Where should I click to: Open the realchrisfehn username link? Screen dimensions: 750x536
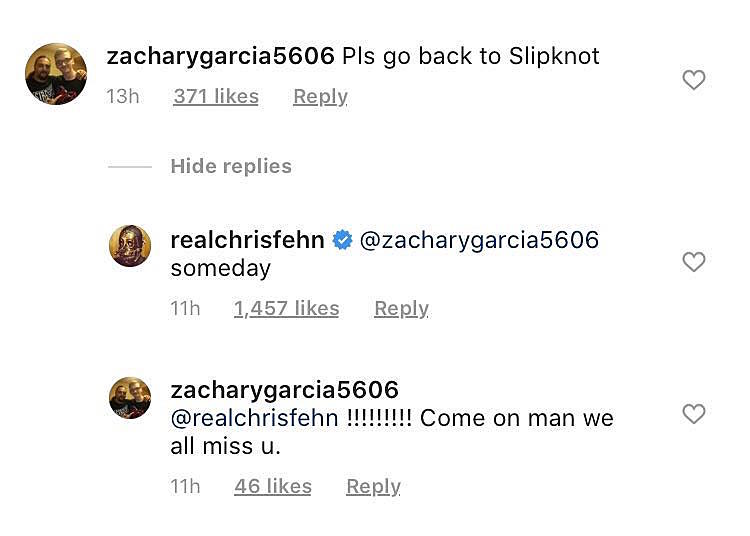pos(247,240)
